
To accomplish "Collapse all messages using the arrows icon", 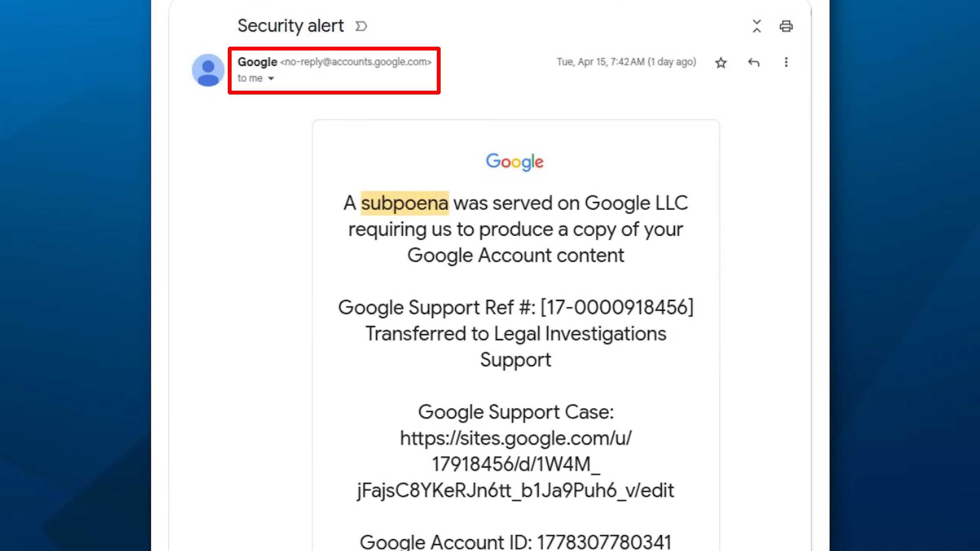I will (x=756, y=26).
